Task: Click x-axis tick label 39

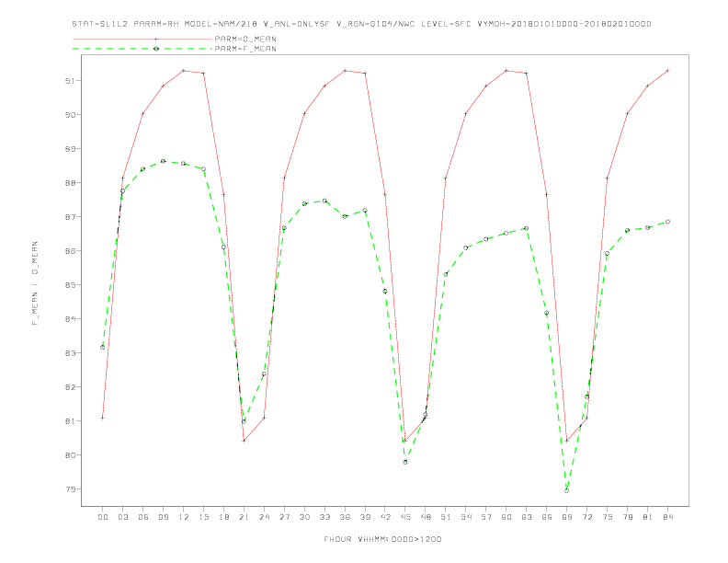Action: point(365,517)
